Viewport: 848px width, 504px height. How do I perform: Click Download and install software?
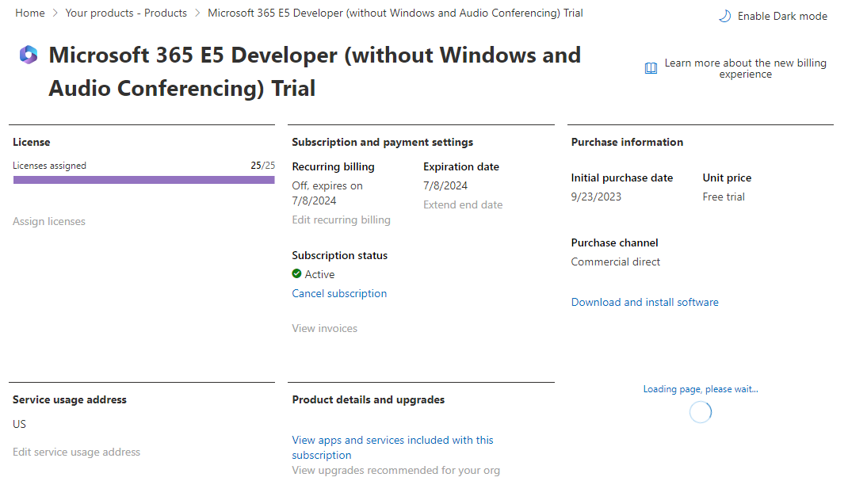click(x=644, y=302)
